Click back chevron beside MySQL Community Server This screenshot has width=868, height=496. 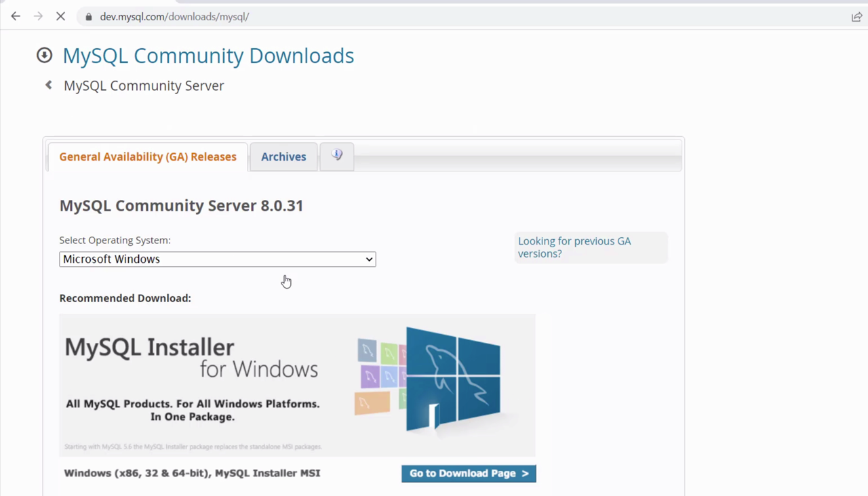48,85
